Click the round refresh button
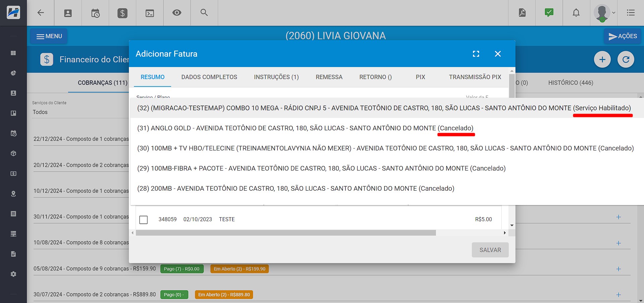This screenshot has width=644, height=303. (626, 59)
